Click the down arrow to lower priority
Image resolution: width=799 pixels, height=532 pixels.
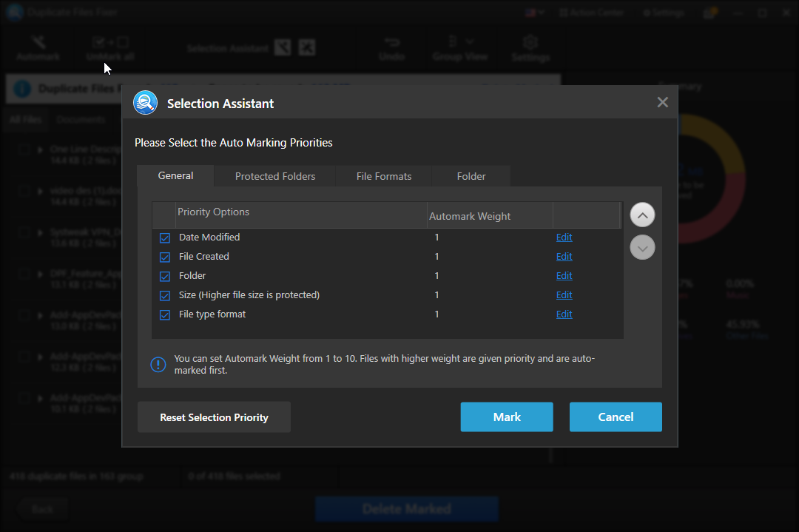[x=642, y=246]
